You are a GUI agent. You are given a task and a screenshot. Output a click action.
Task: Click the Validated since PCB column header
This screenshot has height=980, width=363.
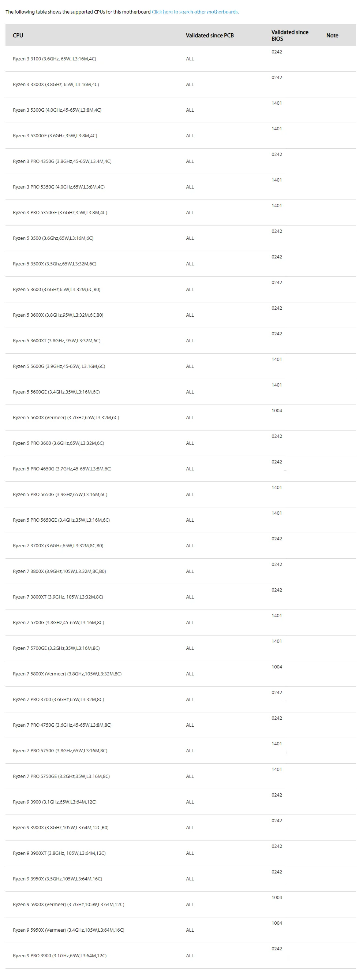tap(209, 36)
